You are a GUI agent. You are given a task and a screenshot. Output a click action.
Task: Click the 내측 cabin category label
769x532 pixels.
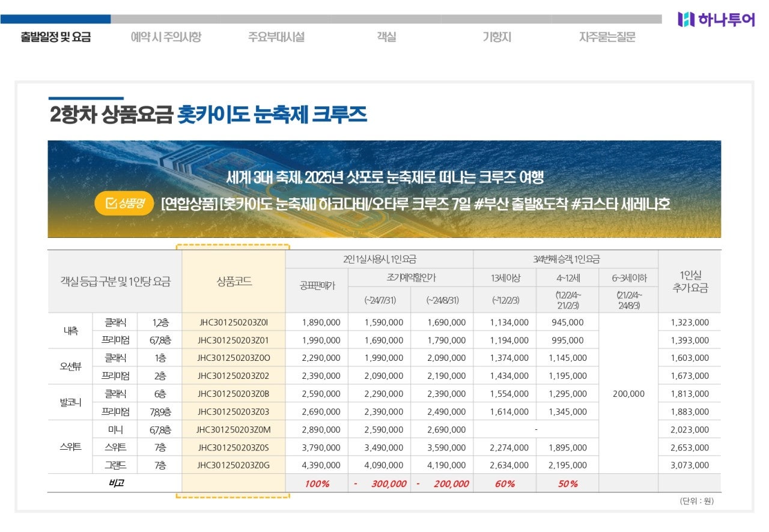coord(70,331)
